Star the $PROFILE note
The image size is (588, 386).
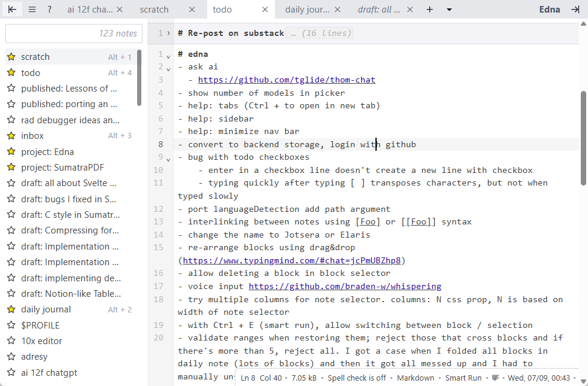[x=11, y=325]
